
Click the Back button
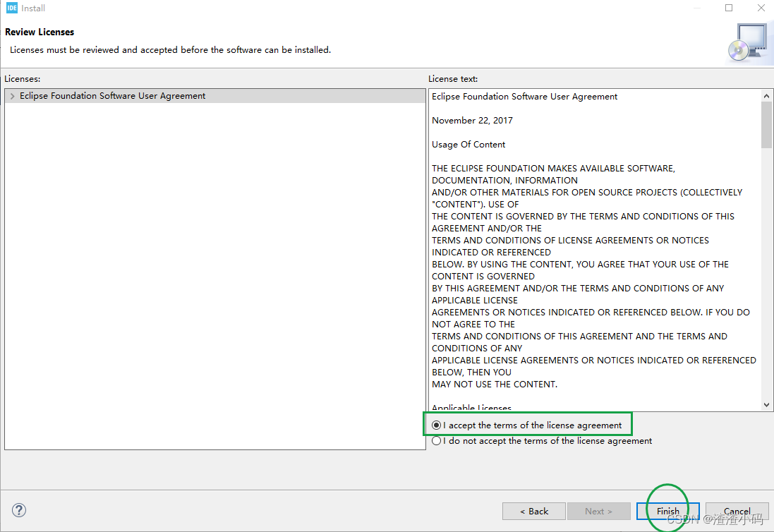533,512
